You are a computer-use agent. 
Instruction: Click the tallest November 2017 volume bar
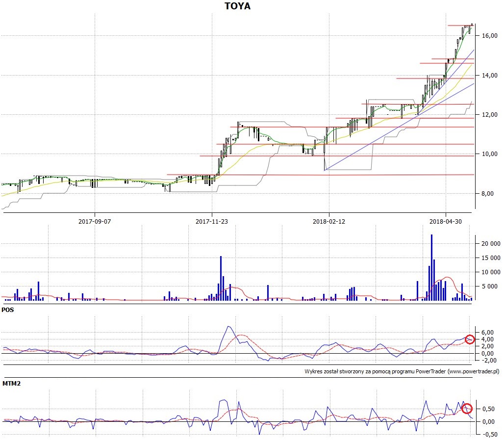(221, 278)
